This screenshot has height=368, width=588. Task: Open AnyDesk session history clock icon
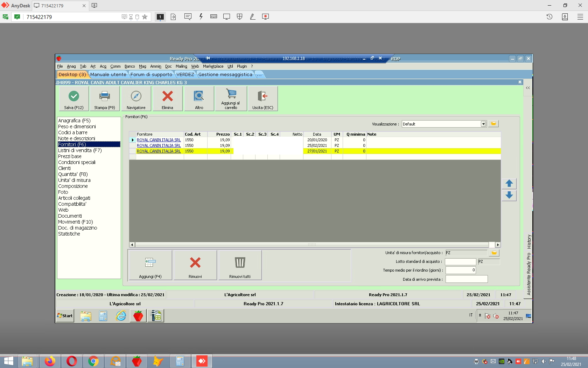coord(549,16)
